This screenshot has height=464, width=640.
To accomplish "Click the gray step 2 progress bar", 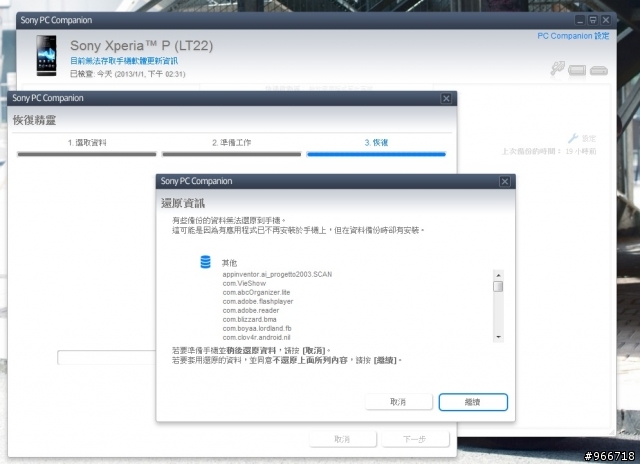I will tap(231, 154).
